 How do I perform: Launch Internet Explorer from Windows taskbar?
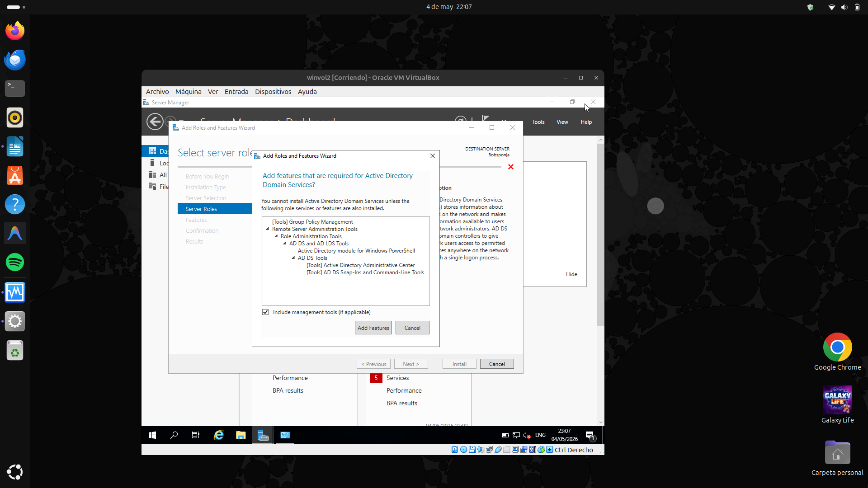coord(219,435)
